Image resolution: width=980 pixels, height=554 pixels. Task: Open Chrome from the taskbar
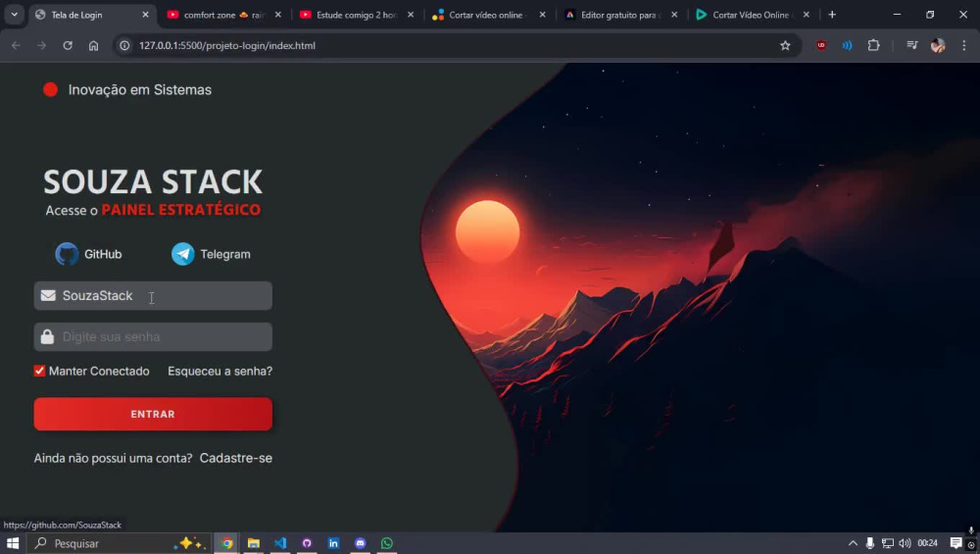pyautogui.click(x=227, y=543)
